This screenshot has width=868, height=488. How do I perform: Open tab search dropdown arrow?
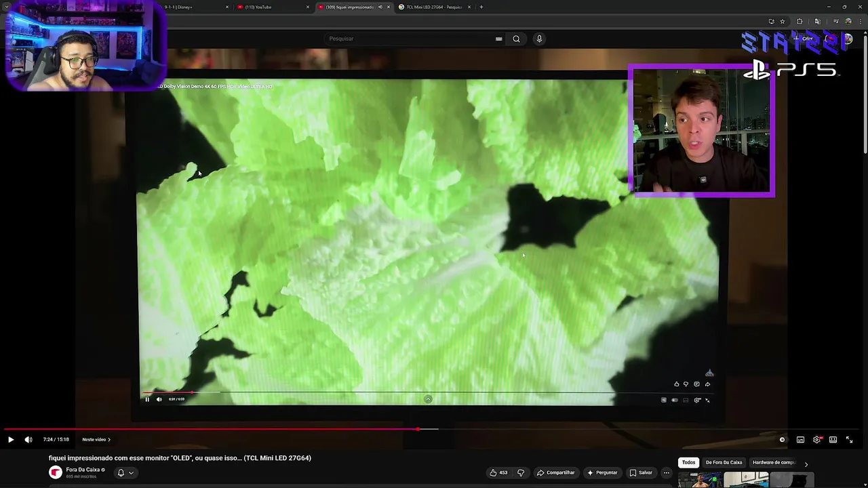point(6,7)
